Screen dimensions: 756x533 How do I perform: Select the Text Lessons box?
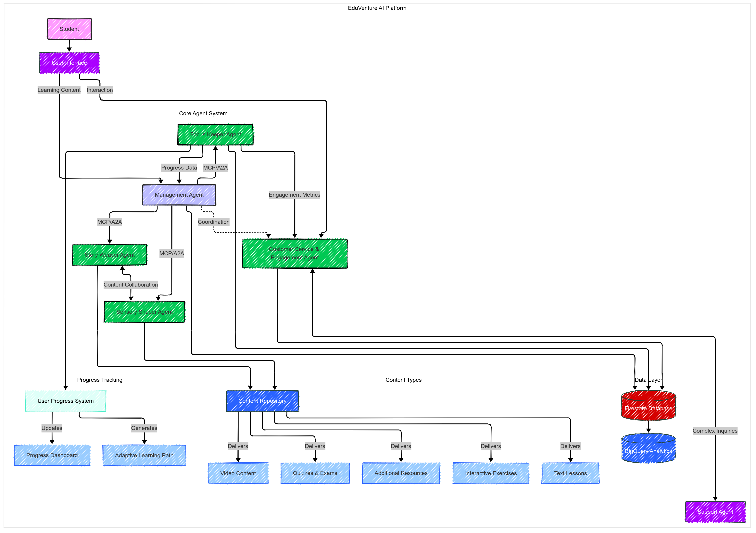(570, 473)
